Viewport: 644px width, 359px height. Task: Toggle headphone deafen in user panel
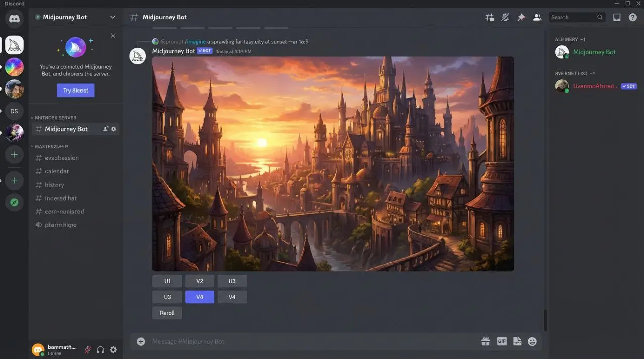click(x=100, y=350)
